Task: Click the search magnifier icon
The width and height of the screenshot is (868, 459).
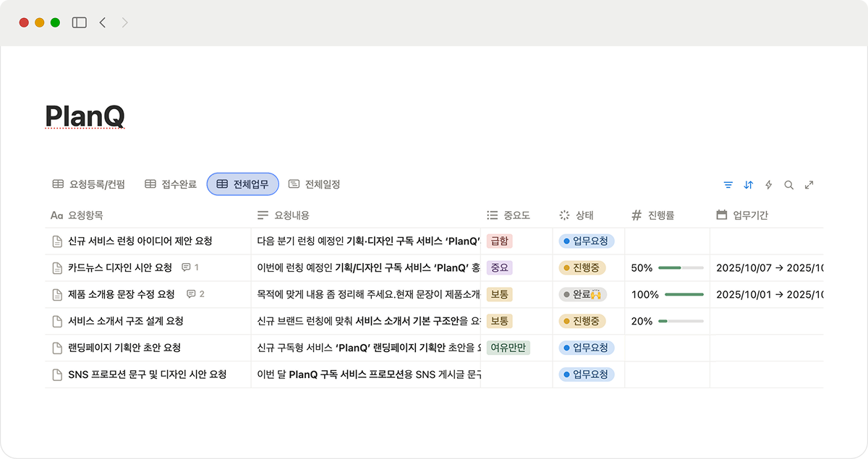Action: pos(788,185)
